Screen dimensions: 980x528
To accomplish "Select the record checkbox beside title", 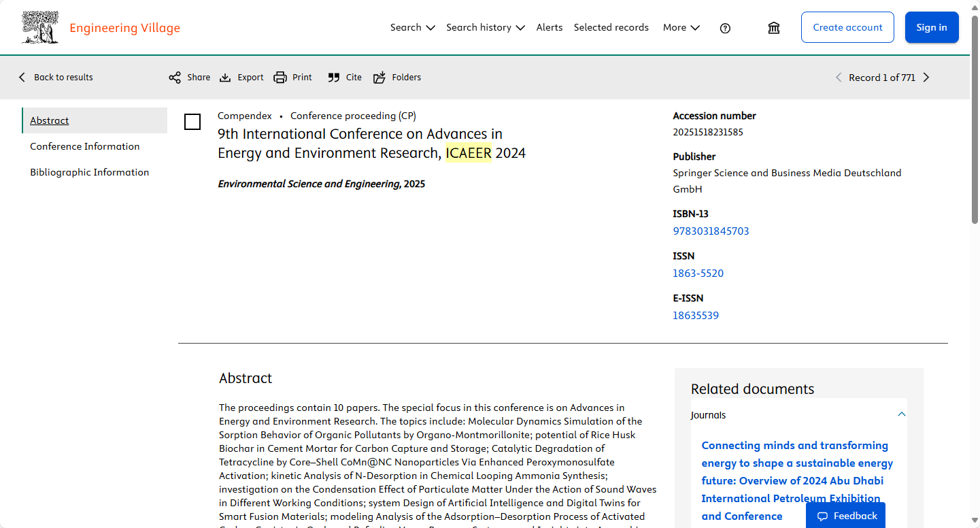I will coord(192,122).
